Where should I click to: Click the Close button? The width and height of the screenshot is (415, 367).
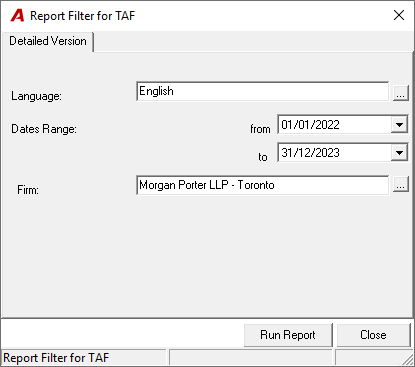coord(373,335)
